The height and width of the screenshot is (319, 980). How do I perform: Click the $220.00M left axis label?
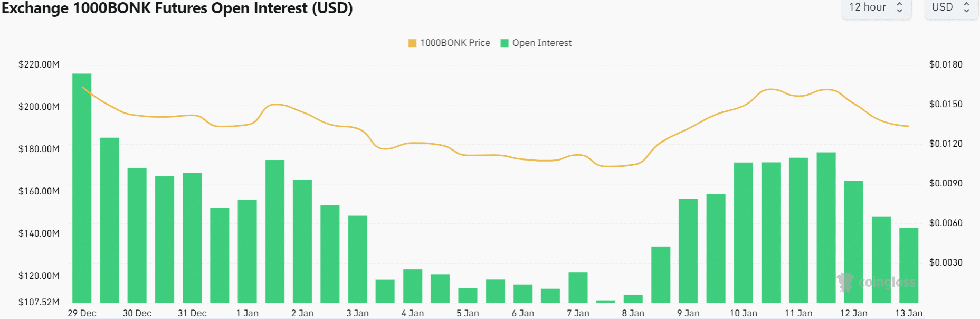[x=39, y=64]
